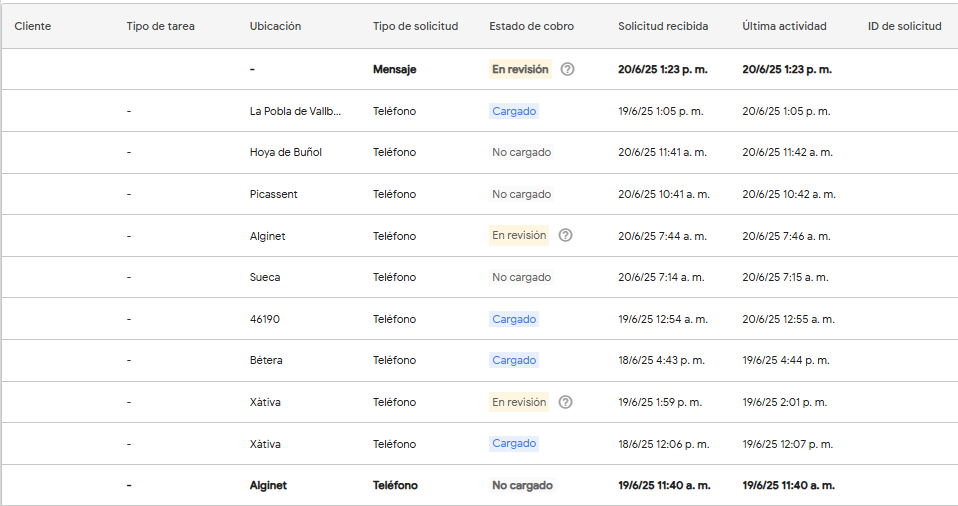Click the Estado de cobro column header
The image size is (958, 506).
point(532,26)
